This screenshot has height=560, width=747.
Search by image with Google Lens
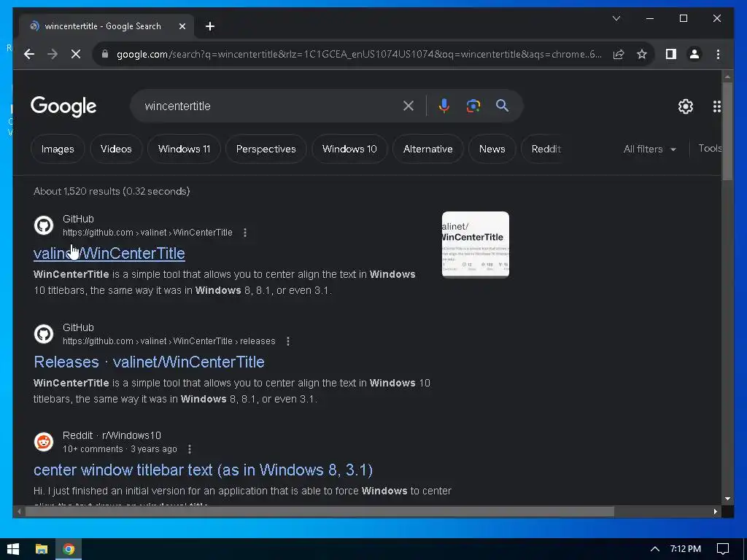[x=473, y=106]
